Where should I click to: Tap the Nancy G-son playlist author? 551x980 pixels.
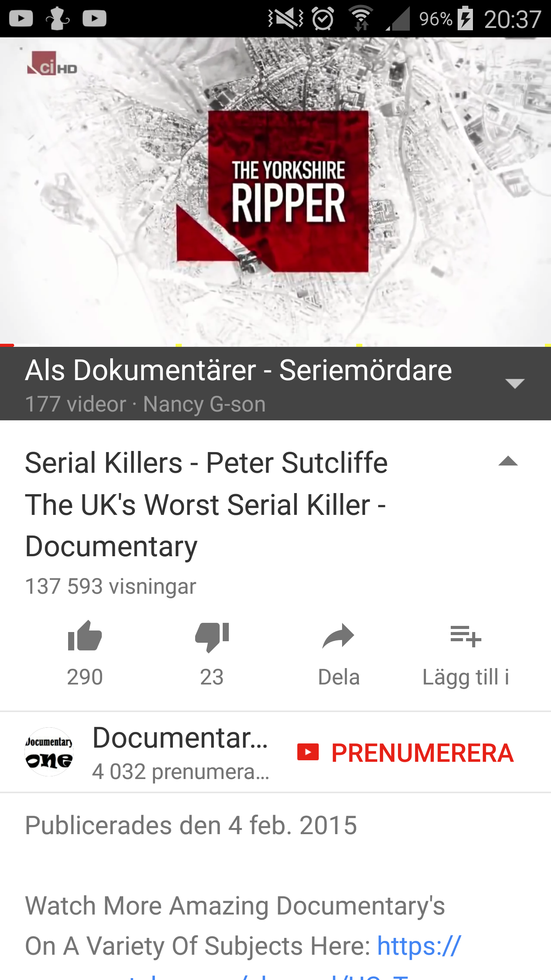tap(204, 404)
